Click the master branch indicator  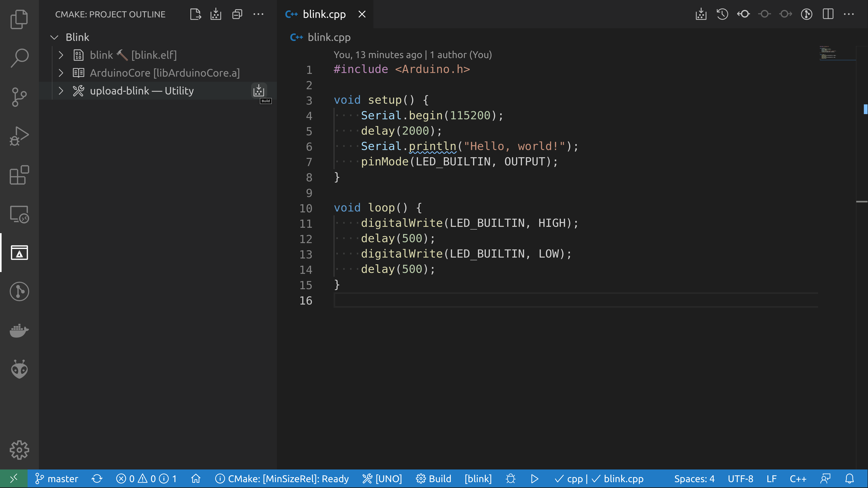point(57,479)
